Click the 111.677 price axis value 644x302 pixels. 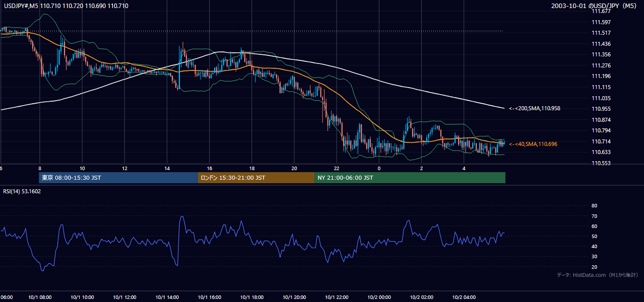(601, 11)
